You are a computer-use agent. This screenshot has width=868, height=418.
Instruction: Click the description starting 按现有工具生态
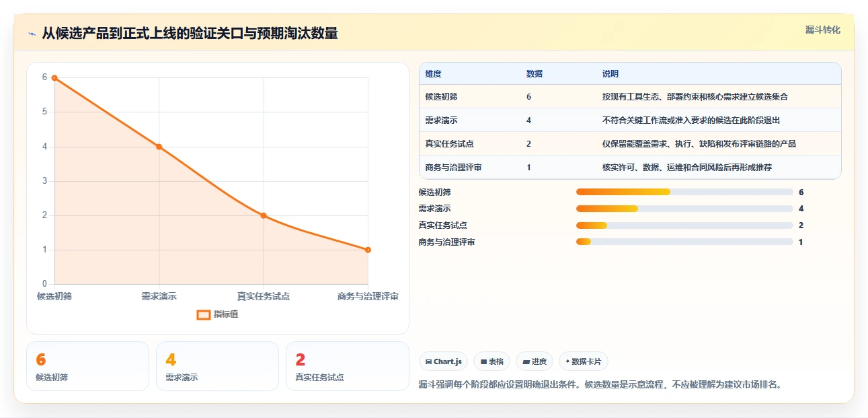point(695,97)
